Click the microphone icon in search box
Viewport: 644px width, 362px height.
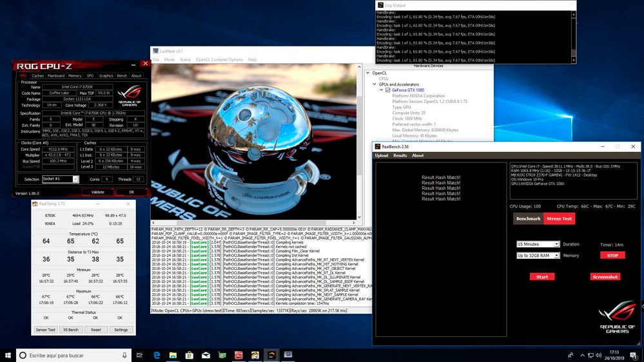click(124, 355)
